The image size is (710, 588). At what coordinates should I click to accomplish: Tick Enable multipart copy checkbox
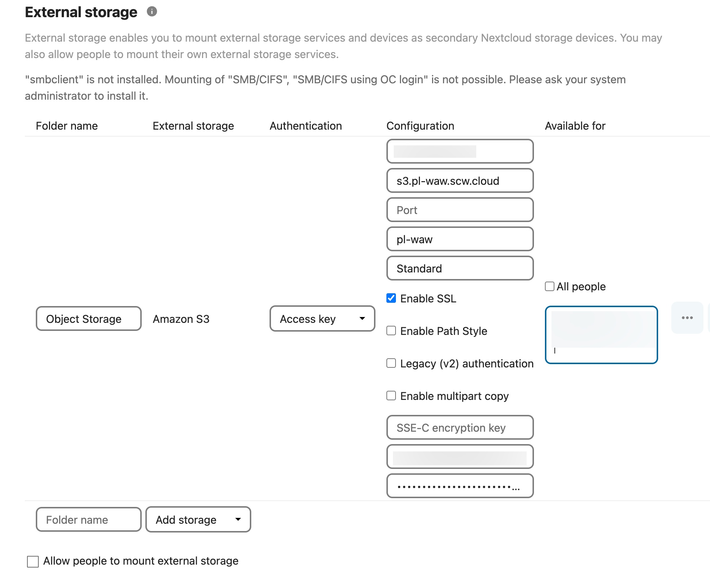click(391, 396)
